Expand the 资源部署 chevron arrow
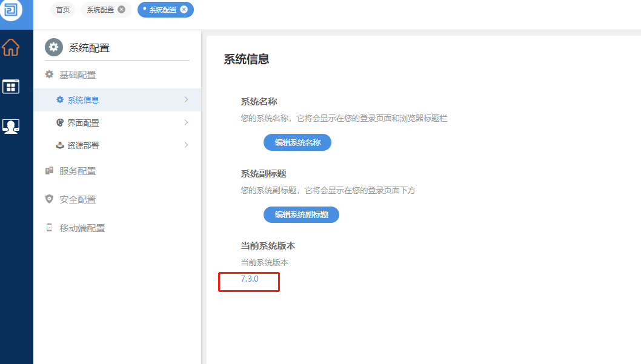This screenshot has height=364, width=641. coord(187,145)
